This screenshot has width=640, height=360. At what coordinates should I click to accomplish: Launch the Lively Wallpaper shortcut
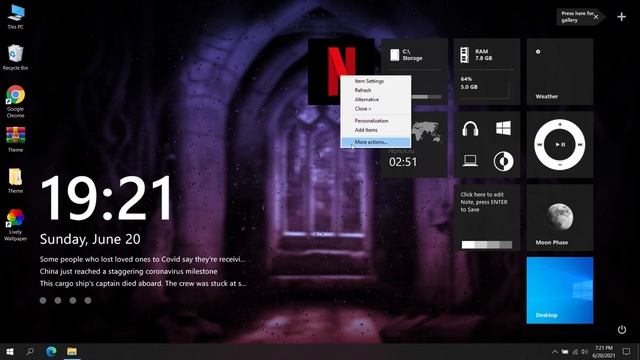click(16, 224)
